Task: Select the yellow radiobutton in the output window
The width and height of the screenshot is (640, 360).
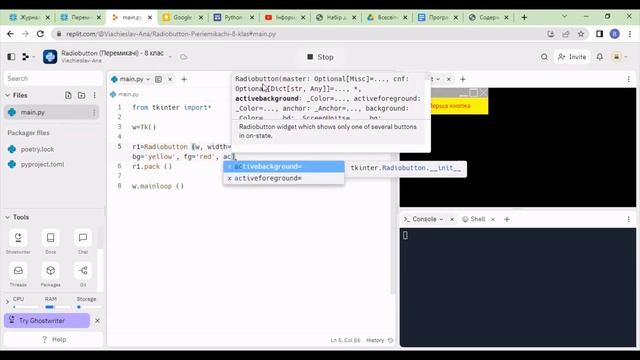Action: pos(458,106)
